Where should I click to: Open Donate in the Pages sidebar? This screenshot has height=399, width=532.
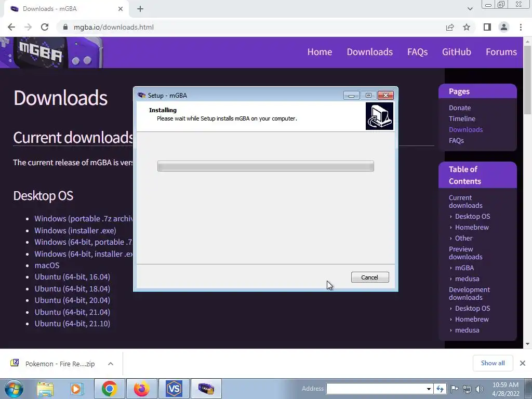[460, 108]
